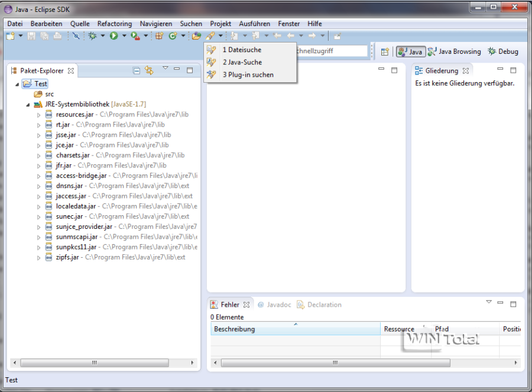Switch to the Debug perspective
This screenshot has height=392, width=532.
point(503,51)
